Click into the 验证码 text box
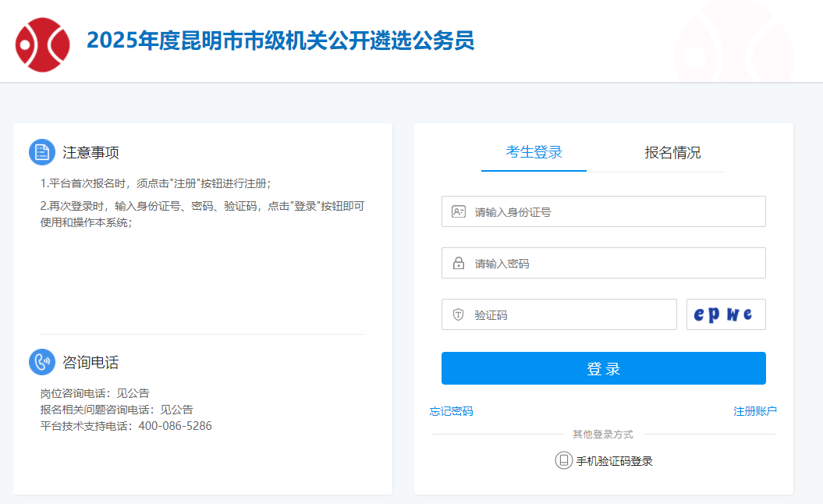This screenshot has height=504, width=823. 573,315
